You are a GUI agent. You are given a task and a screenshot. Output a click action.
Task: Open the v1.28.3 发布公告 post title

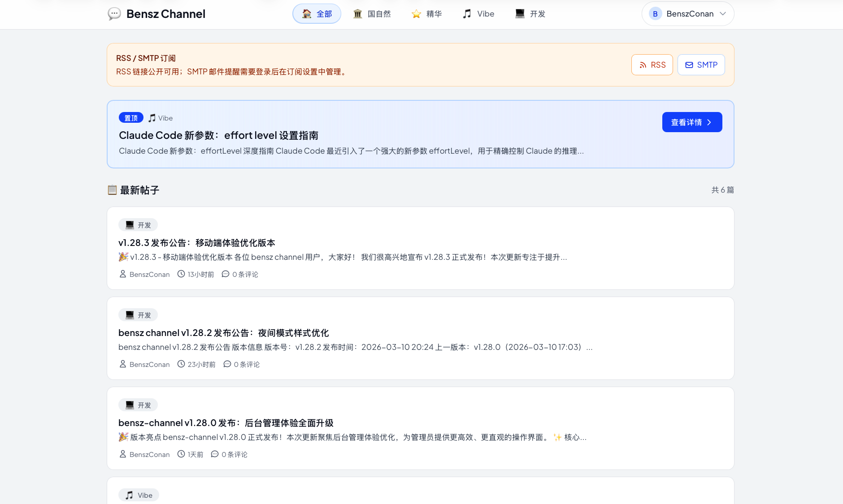tap(197, 243)
